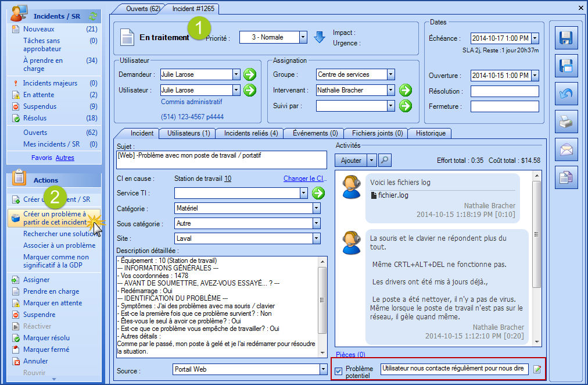Click the envelope email icon on the right
This screenshot has height=385, width=588.
[x=565, y=149]
